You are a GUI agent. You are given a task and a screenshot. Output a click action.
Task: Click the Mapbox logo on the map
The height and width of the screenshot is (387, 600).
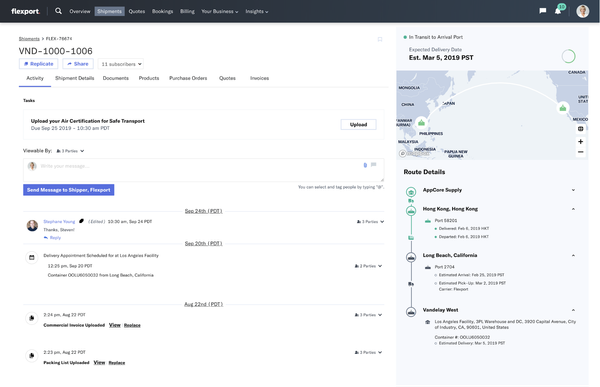[x=414, y=153]
